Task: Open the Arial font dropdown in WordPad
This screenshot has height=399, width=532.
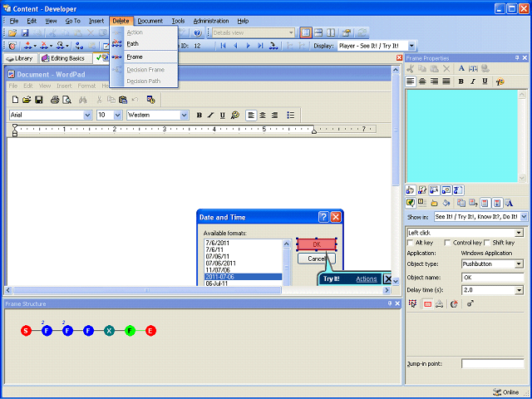Action: click(x=87, y=115)
